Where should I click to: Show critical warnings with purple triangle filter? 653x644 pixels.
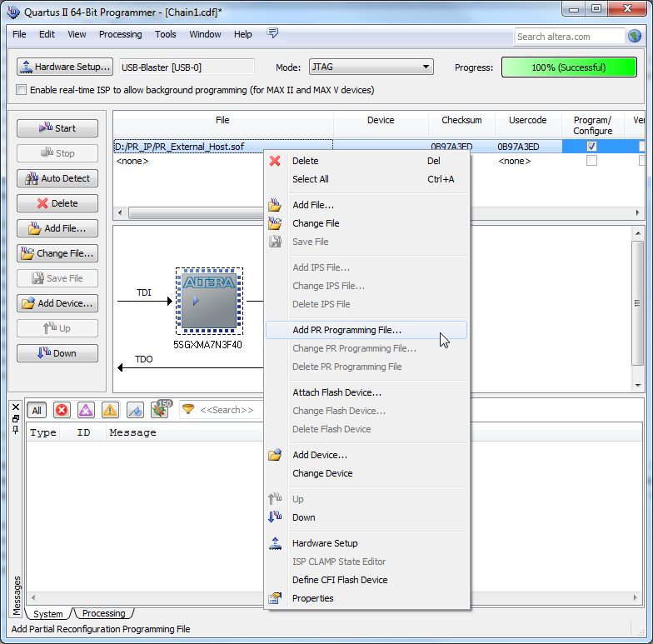86,410
